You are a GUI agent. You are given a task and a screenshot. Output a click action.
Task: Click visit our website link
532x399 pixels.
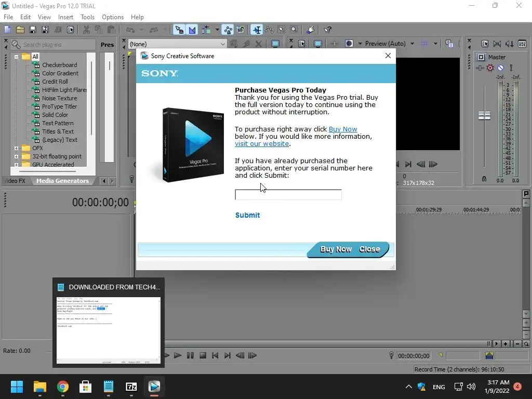click(262, 144)
